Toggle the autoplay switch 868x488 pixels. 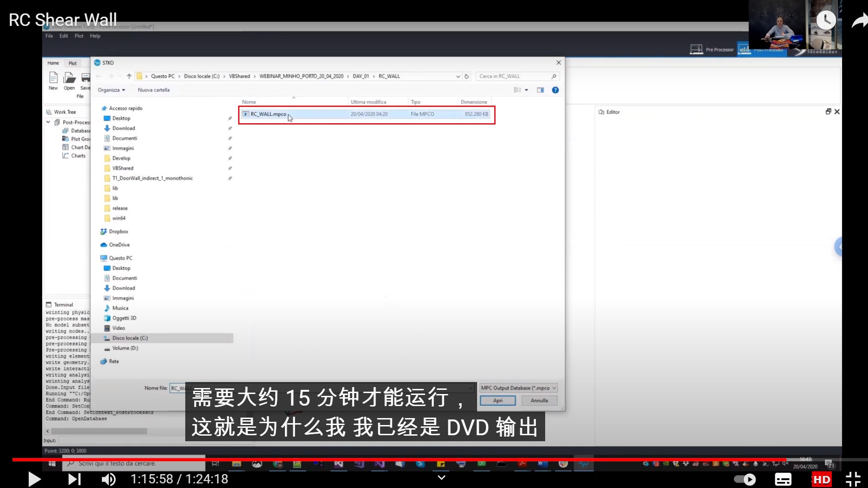pyautogui.click(x=745, y=480)
